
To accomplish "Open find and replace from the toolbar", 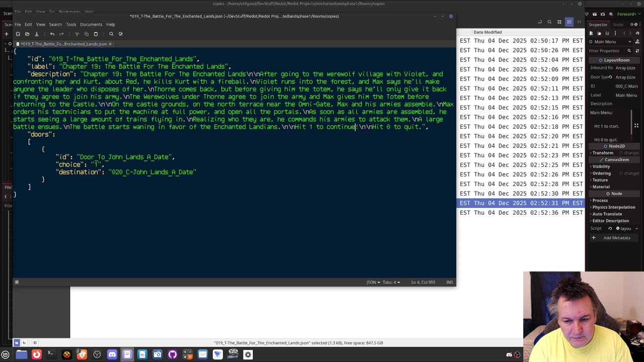I will 121,34.
